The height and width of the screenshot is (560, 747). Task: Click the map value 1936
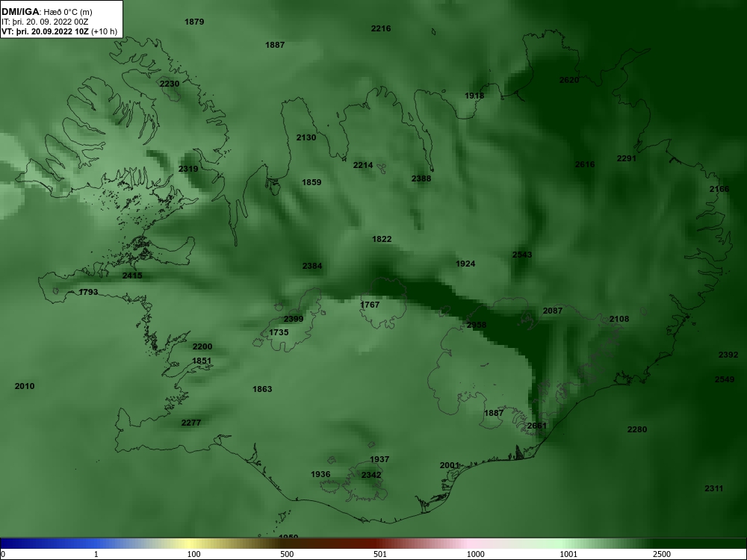[320, 474]
